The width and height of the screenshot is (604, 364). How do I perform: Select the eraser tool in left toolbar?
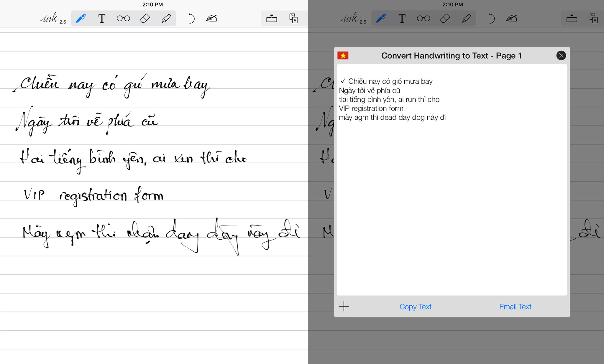click(145, 19)
